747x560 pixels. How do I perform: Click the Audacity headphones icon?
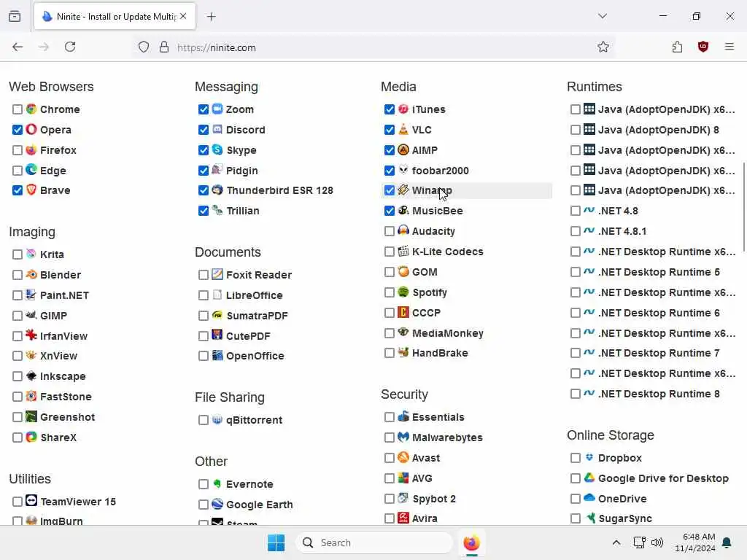[403, 230]
